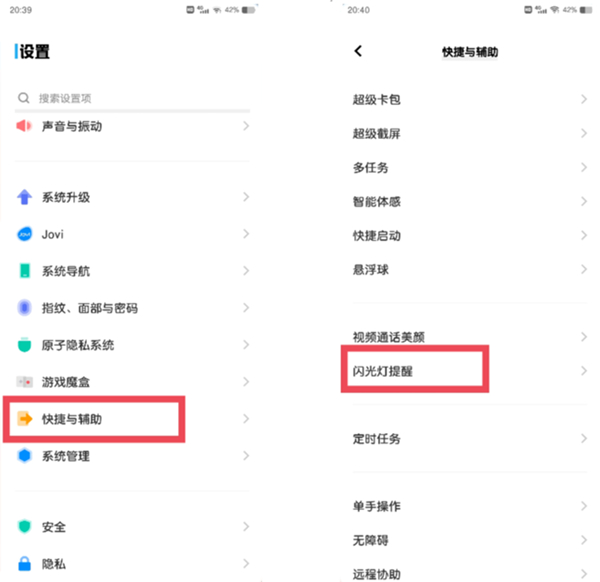The height and width of the screenshot is (582, 600).
Task: Tap the System Navigation phone icon
Action: pos(25,271)
